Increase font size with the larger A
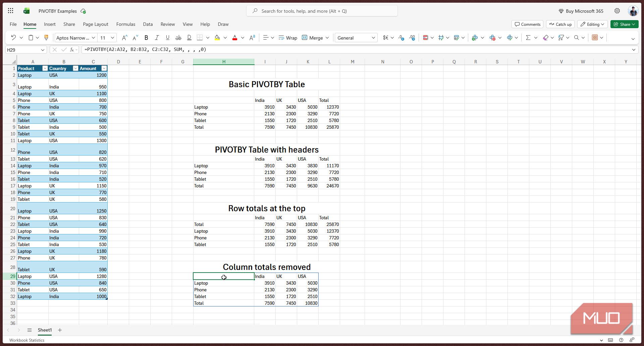Image resolution: width=644 pixels, height=346 pixels. (124, 38)
